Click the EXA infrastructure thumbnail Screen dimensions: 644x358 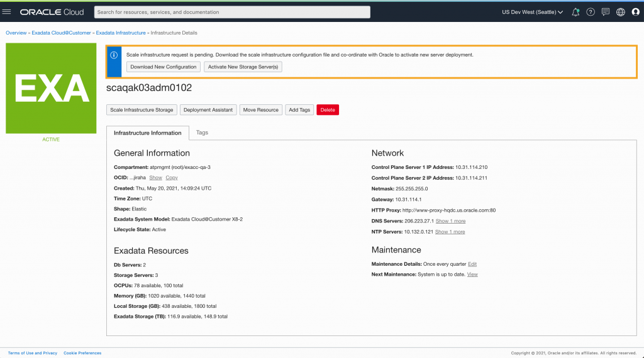pyautogui.click(x=51, y=88)
